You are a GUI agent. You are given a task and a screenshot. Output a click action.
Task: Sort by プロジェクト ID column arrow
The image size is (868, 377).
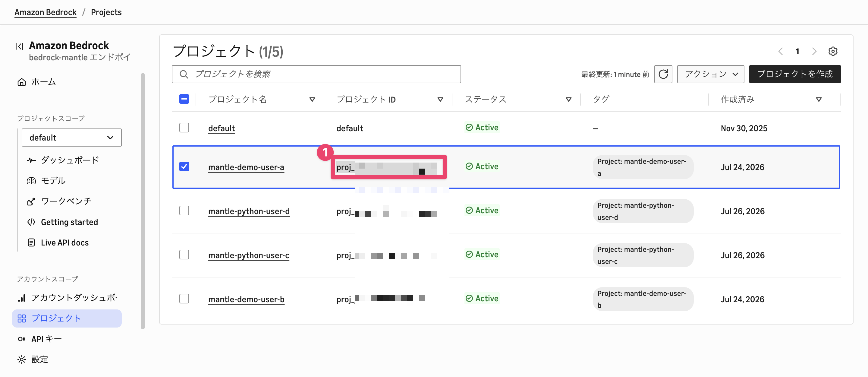pos(440,100)
